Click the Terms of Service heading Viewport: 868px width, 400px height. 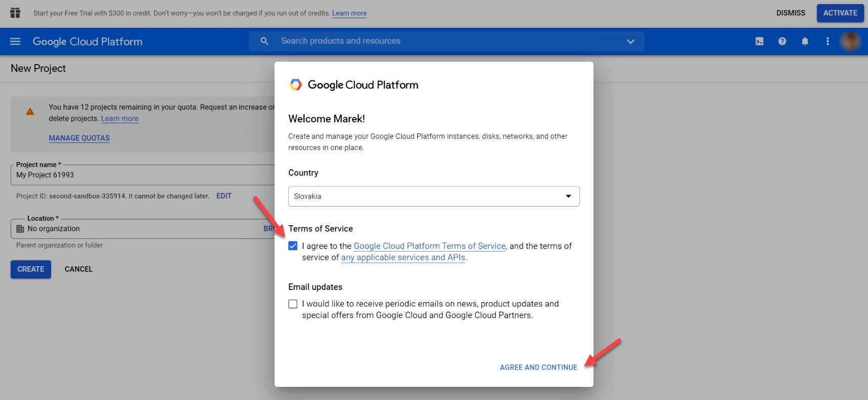pyautogui.click(x=321, y=229)
